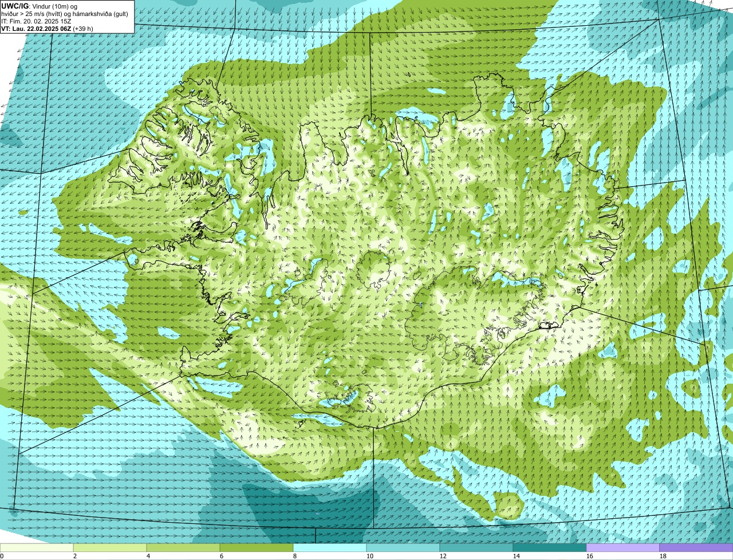This screenshot has height=560, width=733.
Task: Click the light cyan 8–10 m/s legend swatch
Action: [x=330, y=548]
